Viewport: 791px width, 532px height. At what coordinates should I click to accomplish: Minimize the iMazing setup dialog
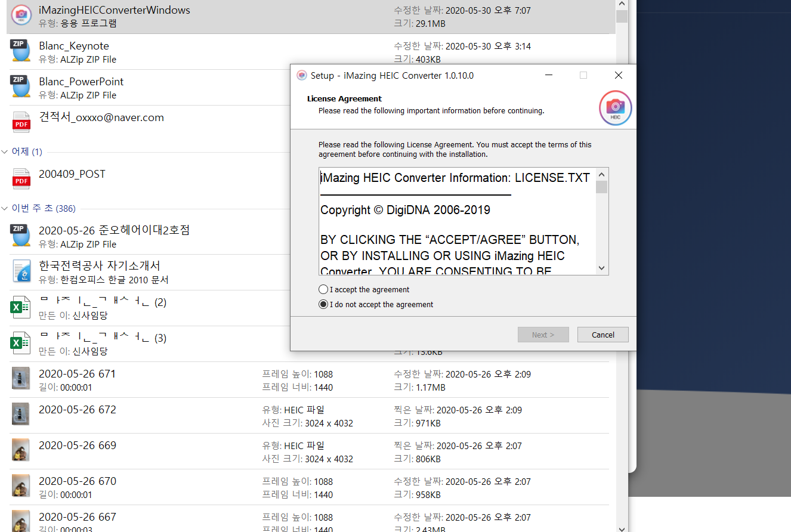click(x=548, y=75)
